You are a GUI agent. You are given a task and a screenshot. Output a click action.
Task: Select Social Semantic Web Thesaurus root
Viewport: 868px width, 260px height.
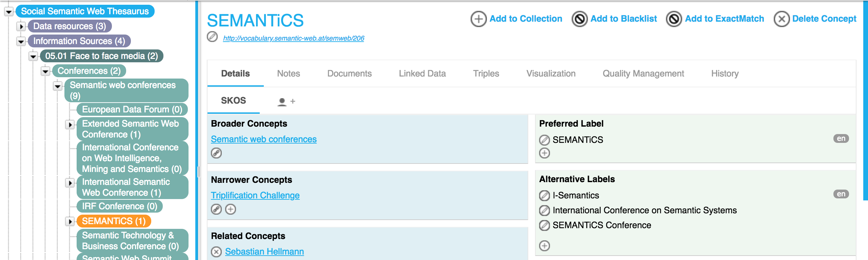[x=85, y=11]
